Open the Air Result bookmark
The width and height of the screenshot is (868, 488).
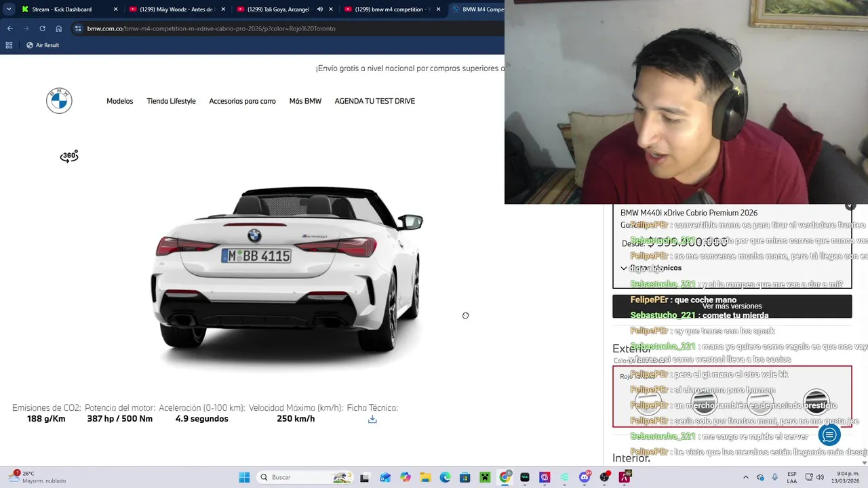click(43, 45)
